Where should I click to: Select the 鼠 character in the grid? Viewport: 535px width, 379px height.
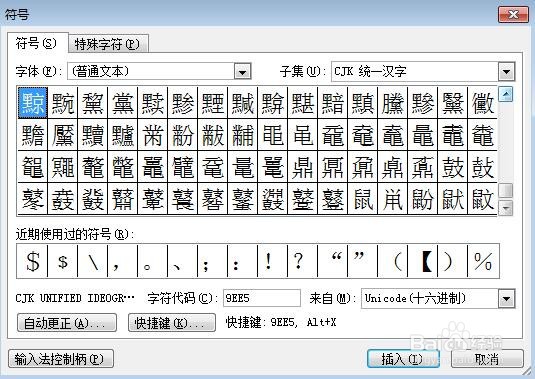[x=363, y=199]
